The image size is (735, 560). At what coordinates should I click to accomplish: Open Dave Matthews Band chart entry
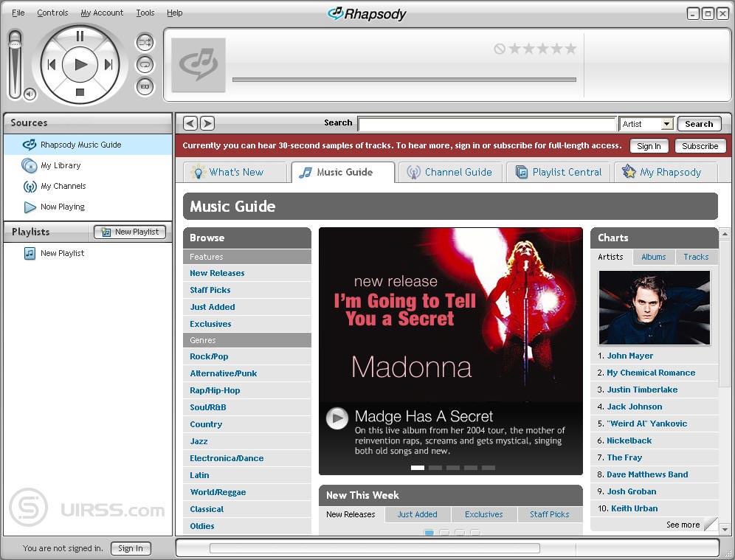pos(647,474)
